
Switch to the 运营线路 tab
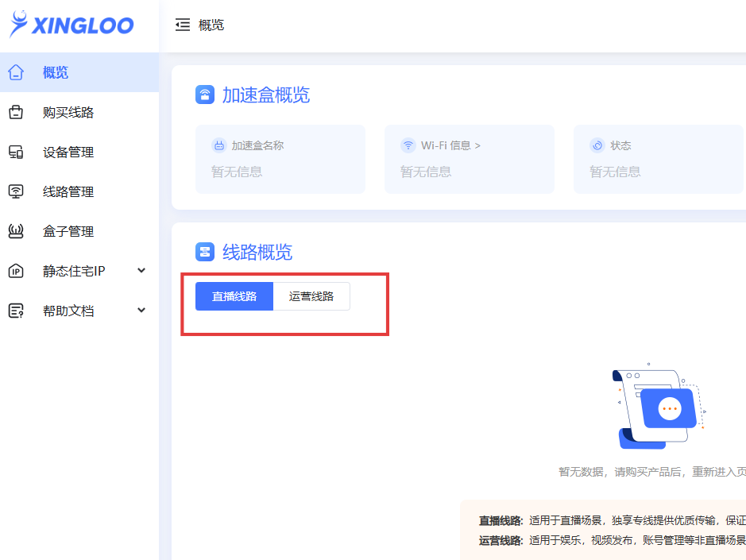pyautogui.click(x=311, y=296)
